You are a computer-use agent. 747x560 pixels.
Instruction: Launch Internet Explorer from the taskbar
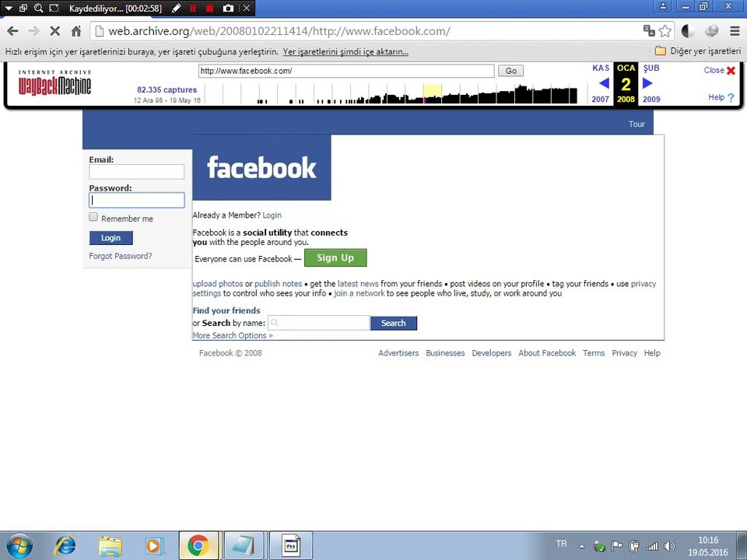coord(65,546)
